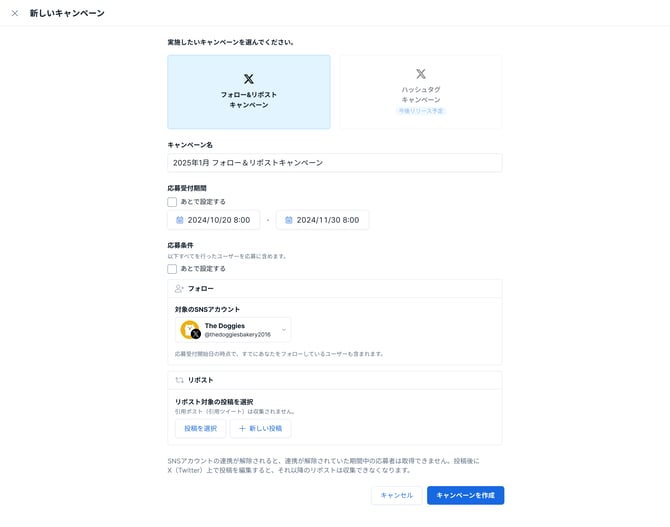Click the plus icon on 新しい投稿

tap(242, 428)
